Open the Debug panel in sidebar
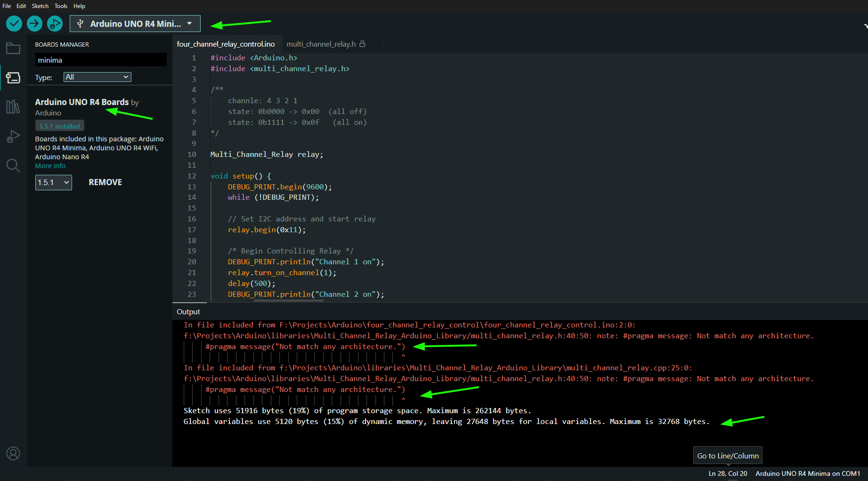 click(x=13, y=137)
